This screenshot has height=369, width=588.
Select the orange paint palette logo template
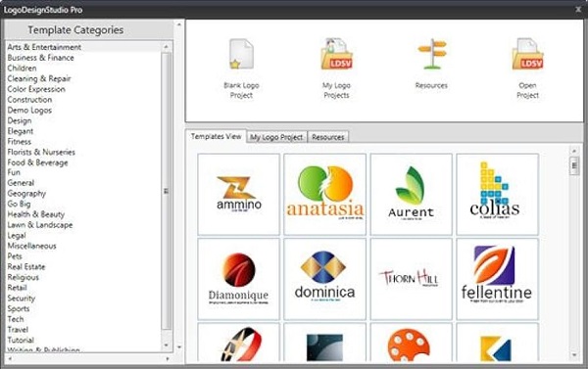coord(411,343)
